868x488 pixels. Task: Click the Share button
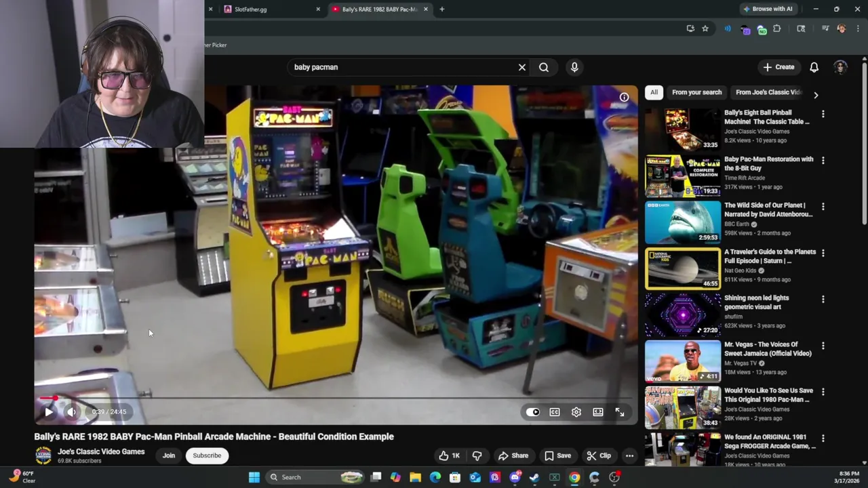click(513, 455)
